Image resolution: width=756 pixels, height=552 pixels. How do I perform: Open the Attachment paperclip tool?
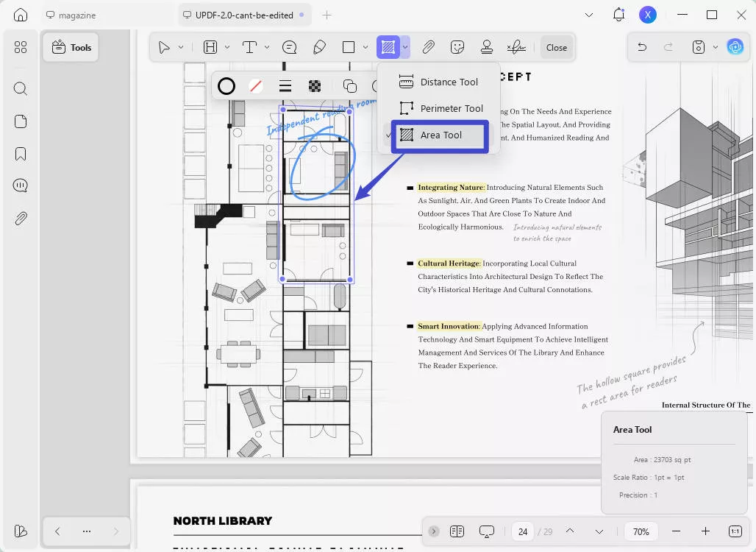428,46
